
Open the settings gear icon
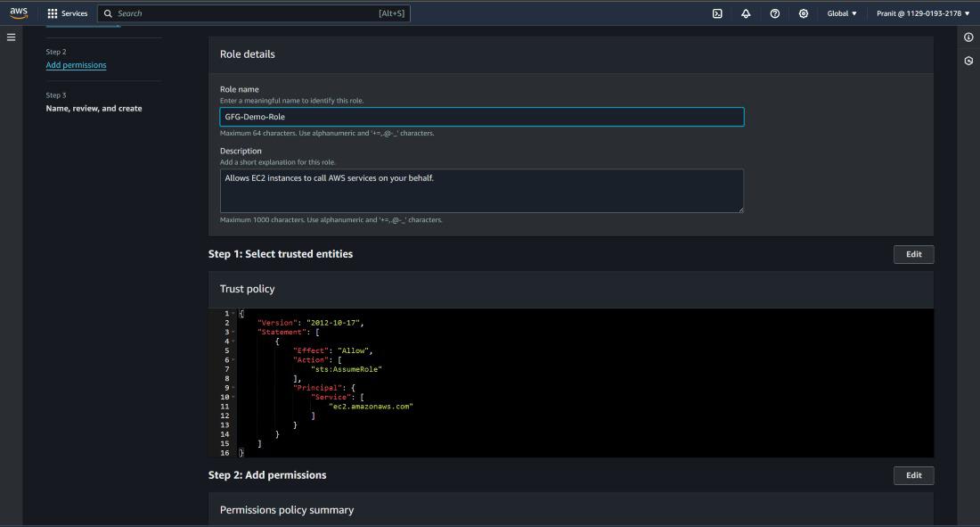(x=804, y=13)
